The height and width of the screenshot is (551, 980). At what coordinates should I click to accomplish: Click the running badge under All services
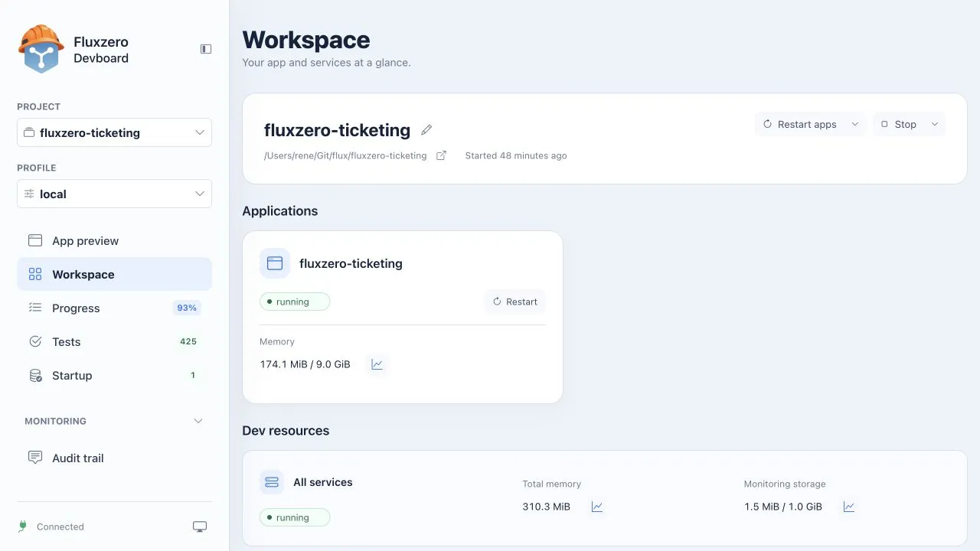click(295, 517)
